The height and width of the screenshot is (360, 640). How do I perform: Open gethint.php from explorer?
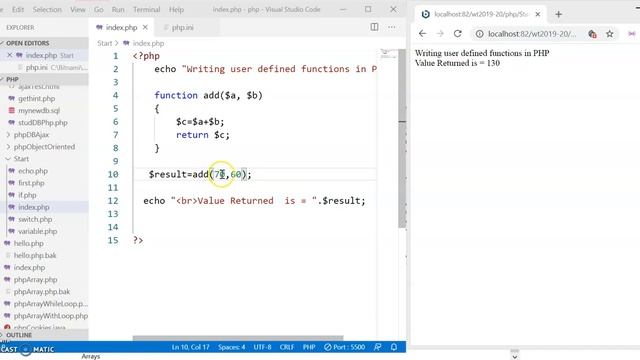pos(36,98)
